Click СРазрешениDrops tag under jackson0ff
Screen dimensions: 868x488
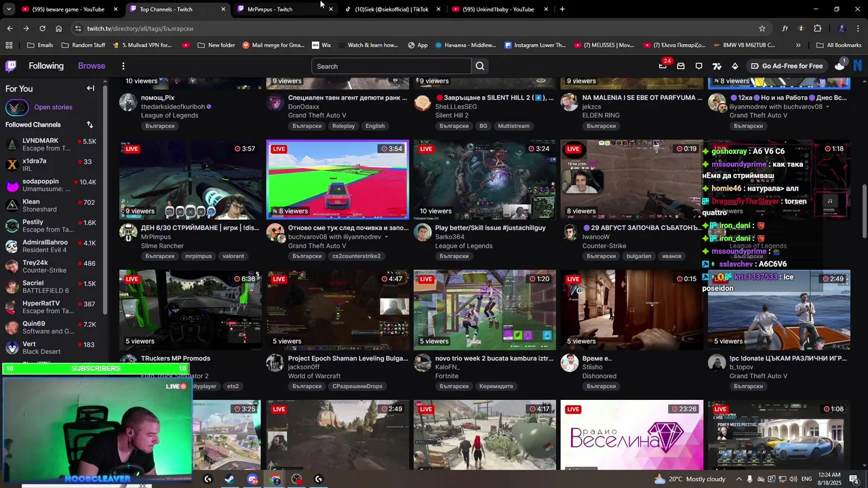tap(357, 386)
